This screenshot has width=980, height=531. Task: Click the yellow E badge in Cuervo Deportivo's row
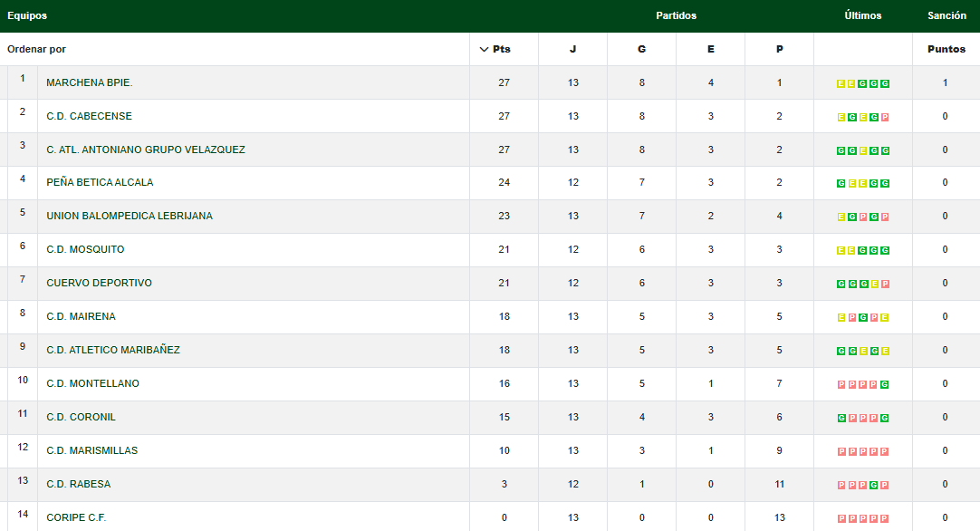[874, 284]
